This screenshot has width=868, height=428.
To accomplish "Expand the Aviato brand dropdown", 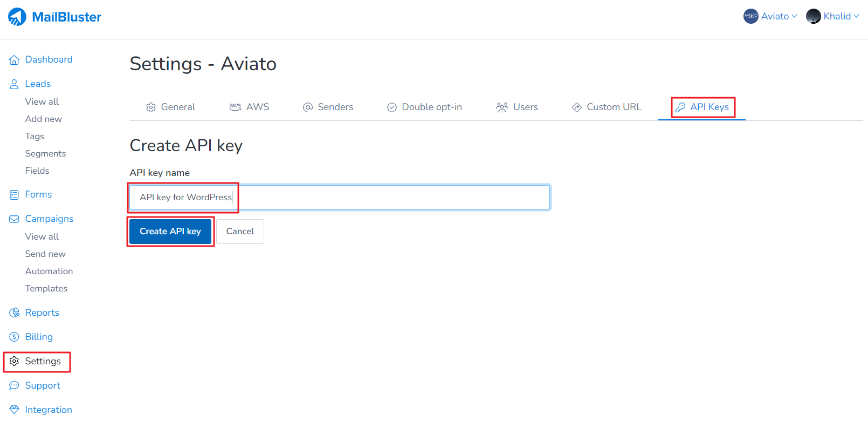I will coord(770,16).
